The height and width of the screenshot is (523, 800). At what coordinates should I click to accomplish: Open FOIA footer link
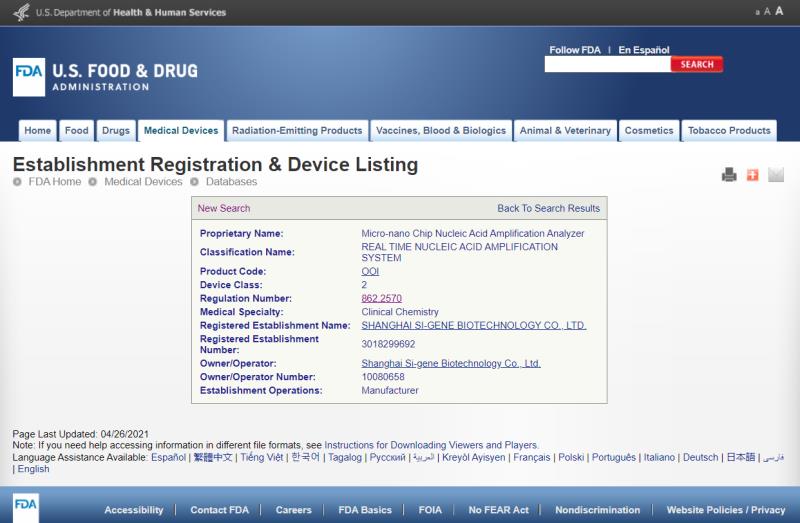click(430, 510)
